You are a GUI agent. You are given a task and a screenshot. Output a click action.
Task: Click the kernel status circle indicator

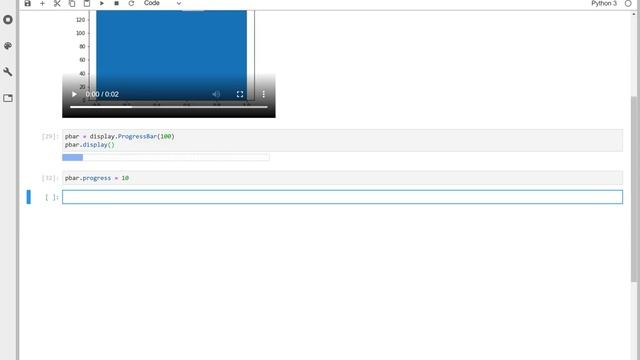628,3
